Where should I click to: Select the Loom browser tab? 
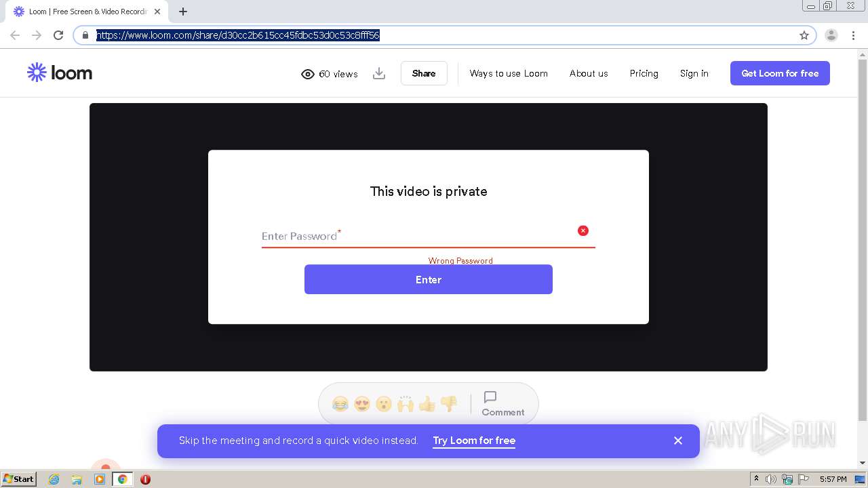point(88,12)
